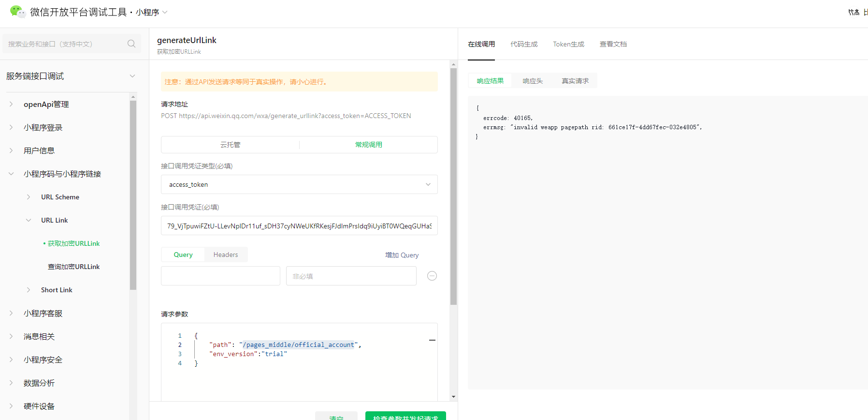Select the Query parameters tab
The width and height of the screenshot is (868, 420).
183,255
